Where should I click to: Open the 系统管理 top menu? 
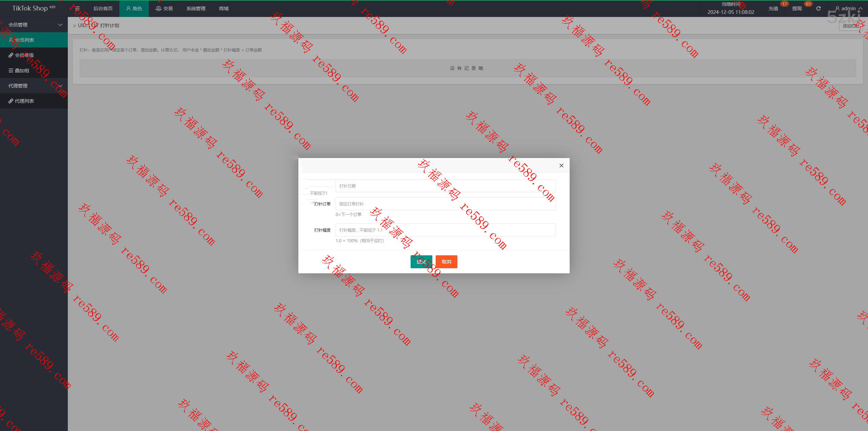coord(196,8)
